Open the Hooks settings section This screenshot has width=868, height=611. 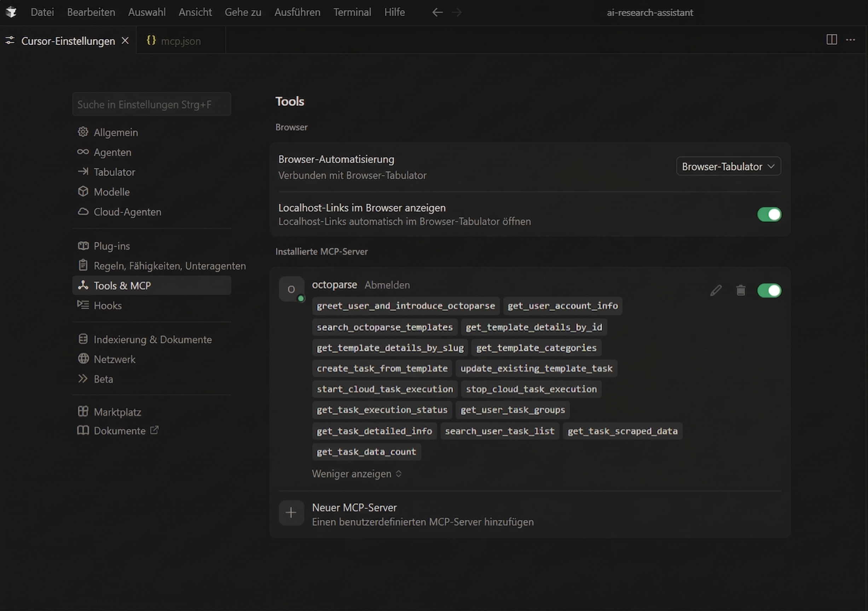point(108,305)
